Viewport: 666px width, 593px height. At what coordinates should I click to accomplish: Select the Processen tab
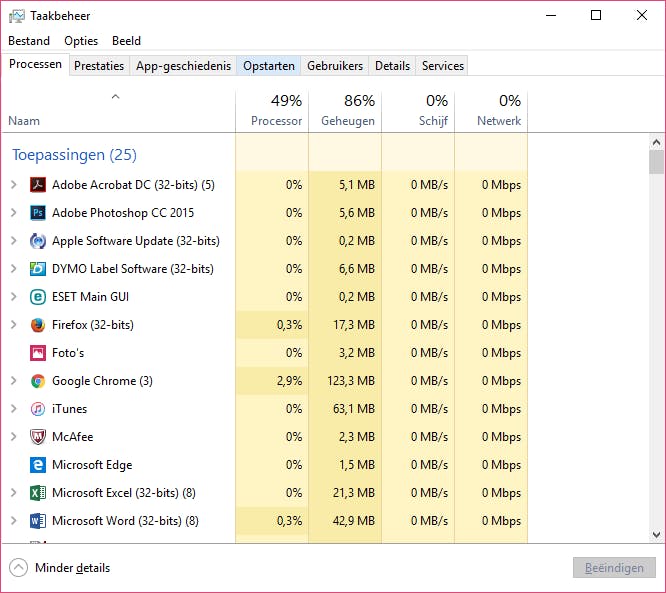point(35,65)
